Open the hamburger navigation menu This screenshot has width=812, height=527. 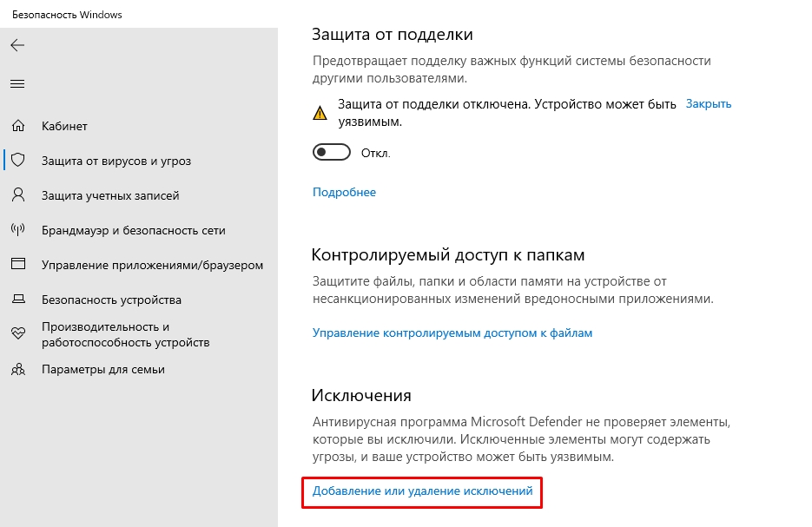click(x=17, y=84)
